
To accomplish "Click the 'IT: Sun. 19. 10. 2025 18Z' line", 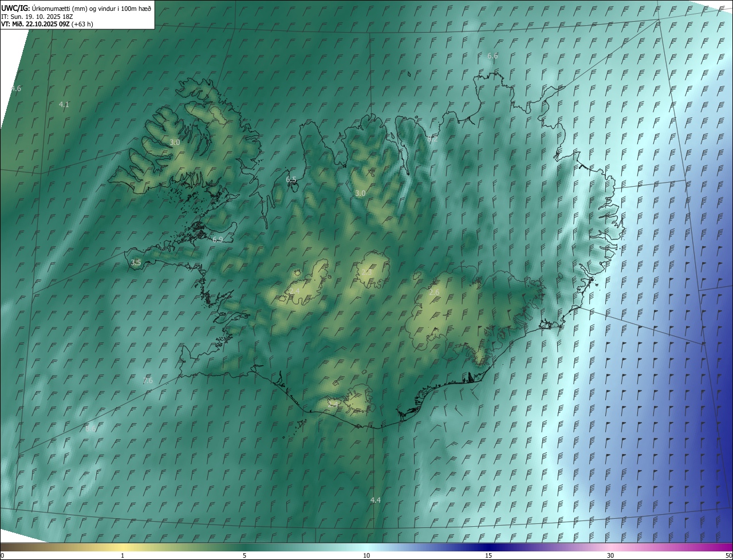I will 37,17.
